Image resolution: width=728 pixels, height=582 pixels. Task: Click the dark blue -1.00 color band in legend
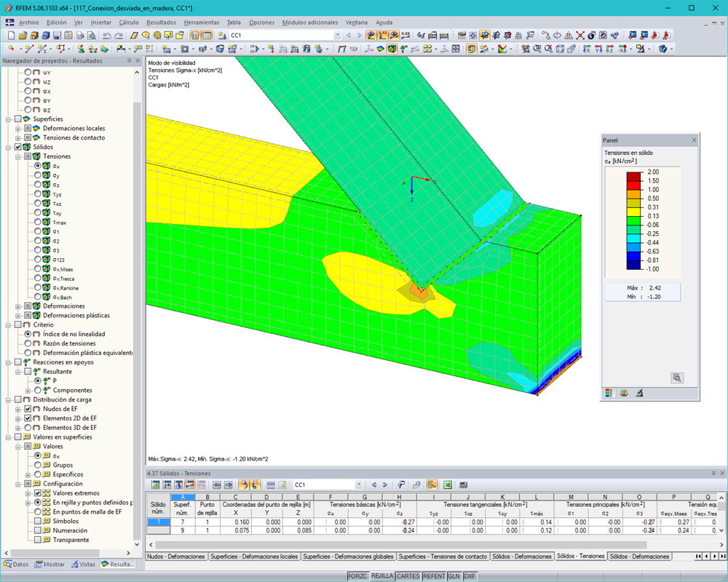633,265
